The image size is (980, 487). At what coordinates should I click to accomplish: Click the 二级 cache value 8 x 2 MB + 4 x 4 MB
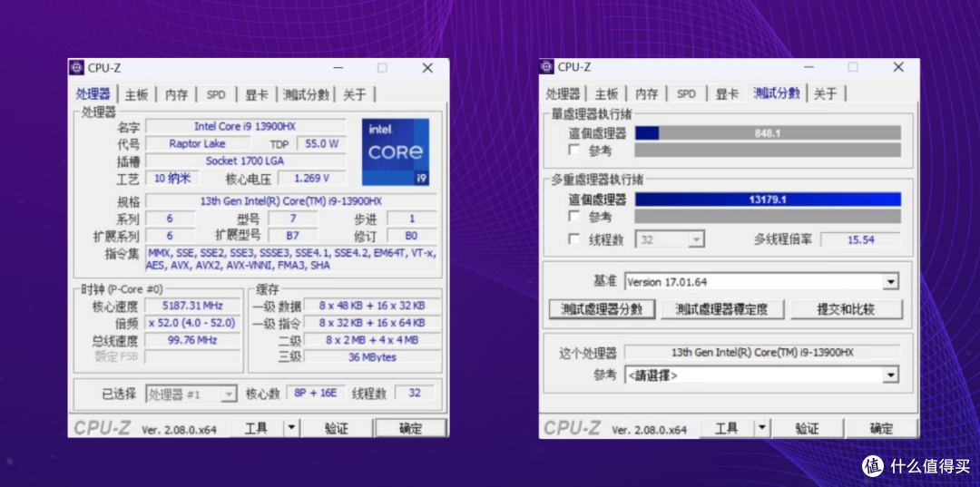click(x=373, y=340)
